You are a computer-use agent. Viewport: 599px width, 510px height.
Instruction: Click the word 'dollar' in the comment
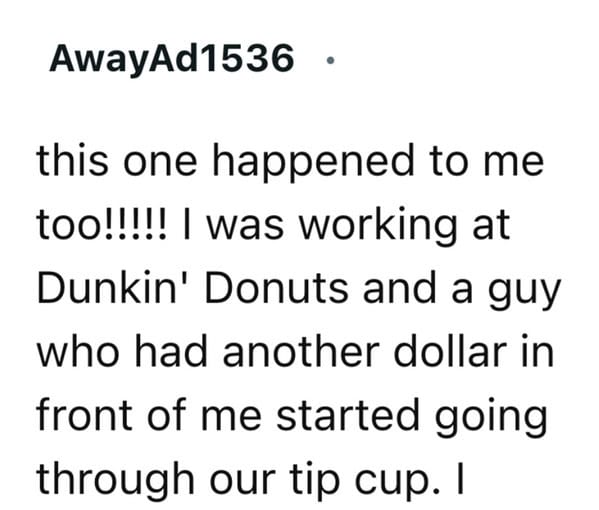click(x=450, y=351)
